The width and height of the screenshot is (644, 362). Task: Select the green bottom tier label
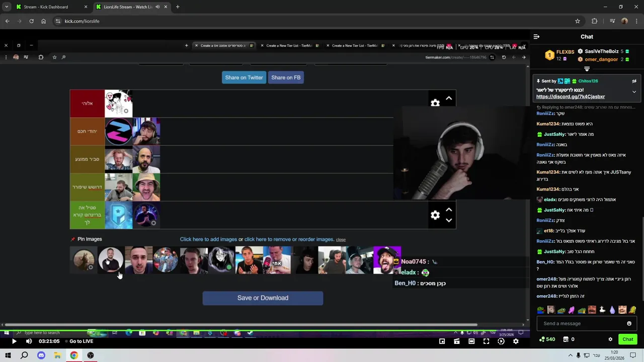87,215
